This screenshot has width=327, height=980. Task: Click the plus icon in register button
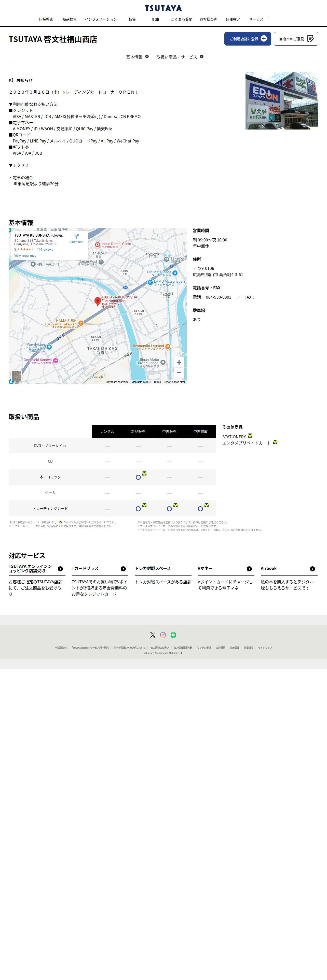coord(264,38)
